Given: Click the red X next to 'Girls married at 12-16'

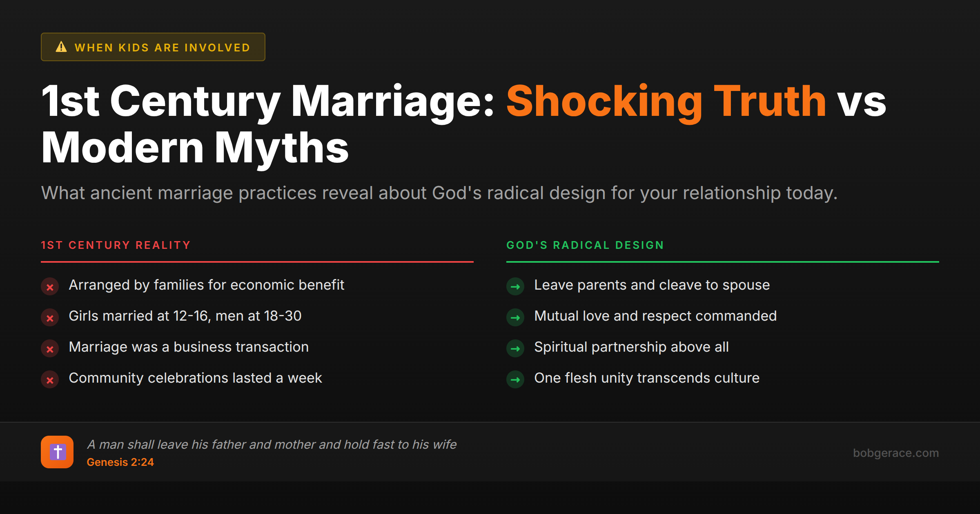Looking at the screenshot, I should point(49,318).
